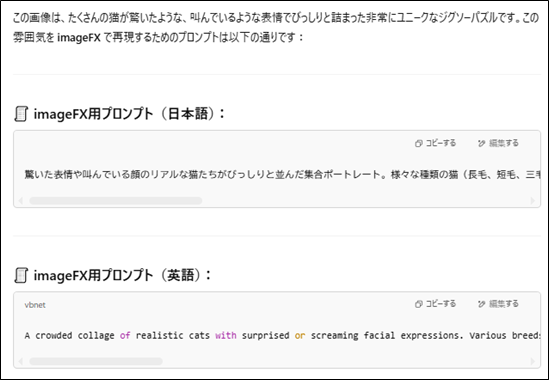Viewport: 549px width, 380px height.
Task: Copy the English vbnet prompt code block
Action: click(436, 304)
